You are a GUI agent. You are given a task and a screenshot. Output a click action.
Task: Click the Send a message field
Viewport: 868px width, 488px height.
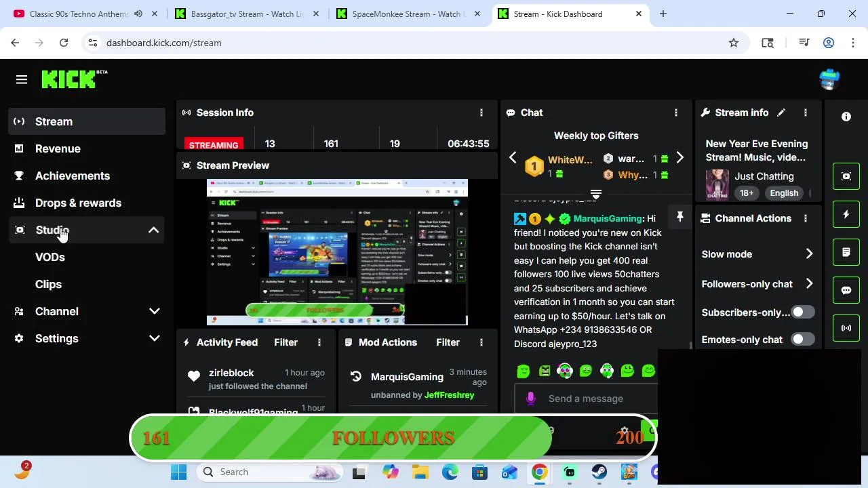(x=586, y=399)
